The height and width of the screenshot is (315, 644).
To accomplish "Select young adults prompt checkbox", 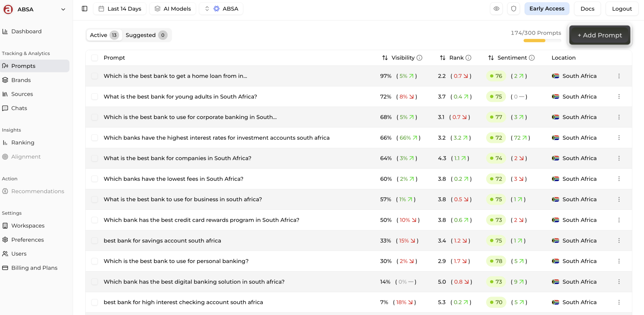I will pyautogui.click(x=95, y=97).
